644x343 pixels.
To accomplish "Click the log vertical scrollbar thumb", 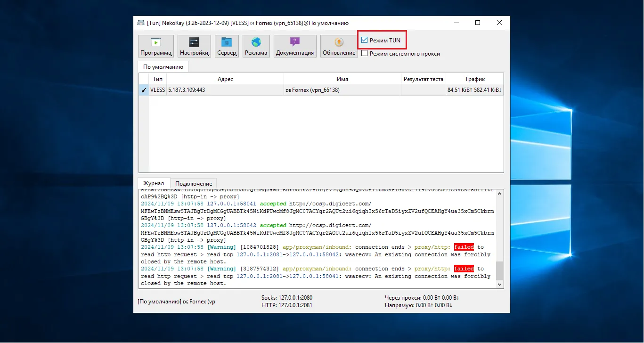I will click(500, 270).
